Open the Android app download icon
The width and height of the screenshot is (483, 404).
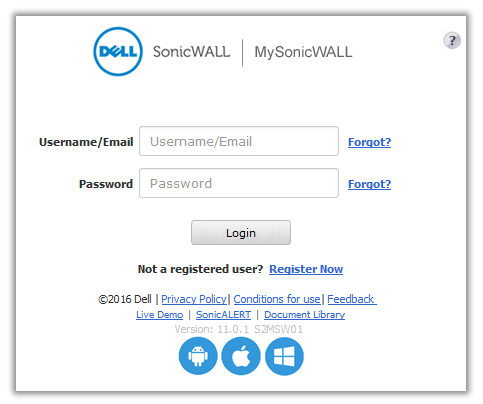tap(198, 356)
